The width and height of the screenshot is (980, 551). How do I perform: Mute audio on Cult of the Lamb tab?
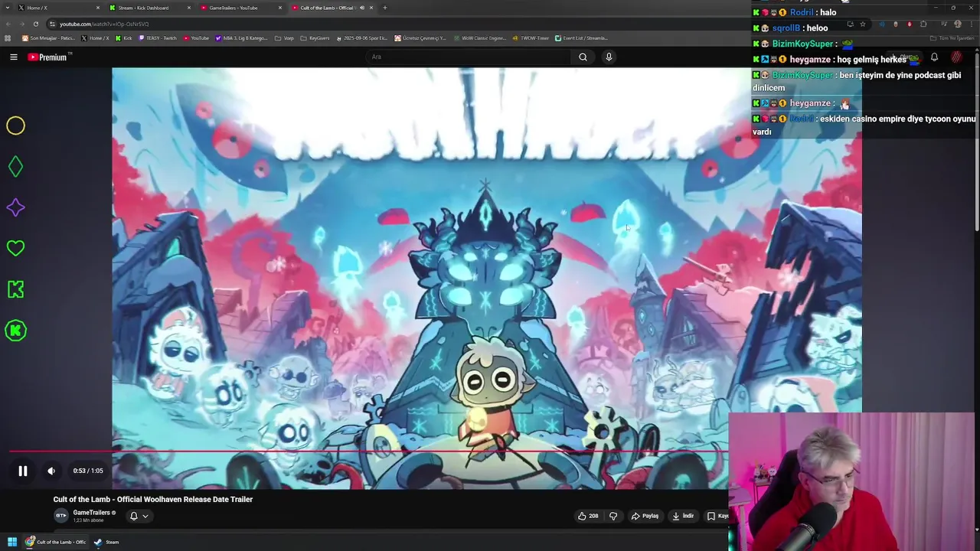(362, 8)
